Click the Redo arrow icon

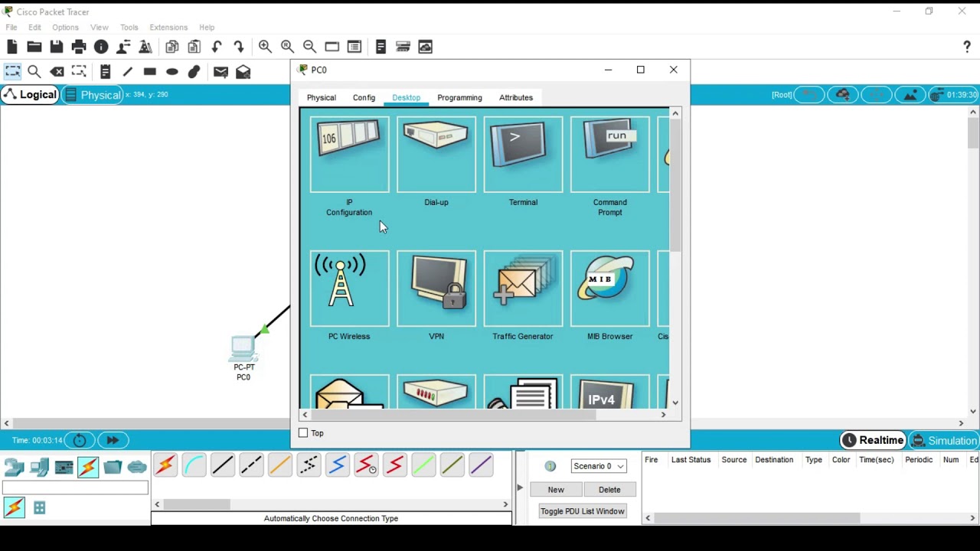(239, 47)
